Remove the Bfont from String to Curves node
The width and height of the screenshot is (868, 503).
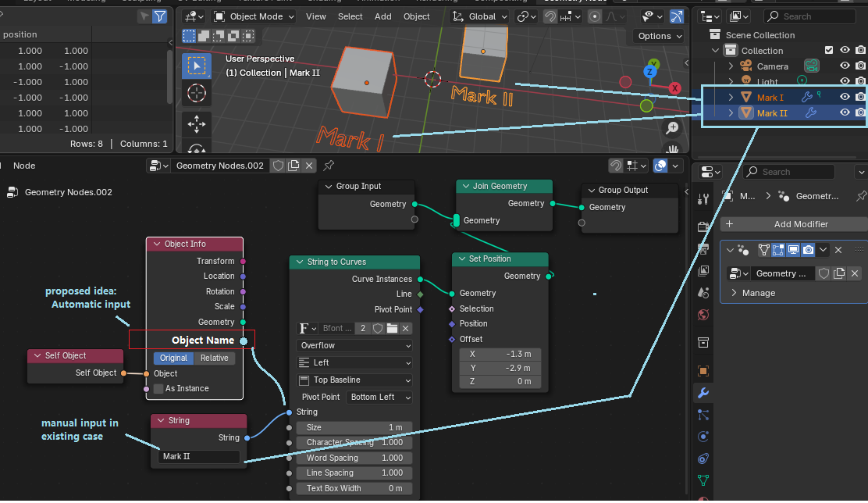[406, 329]
